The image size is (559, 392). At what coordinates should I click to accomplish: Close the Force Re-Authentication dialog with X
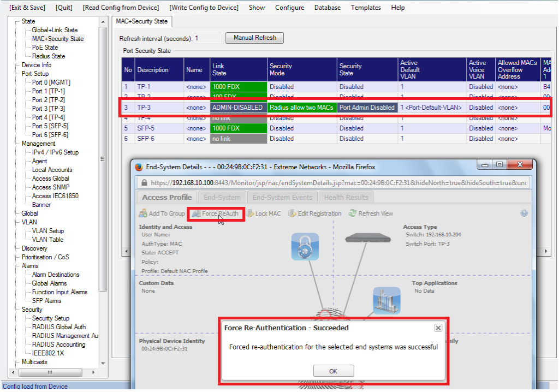click(438, 328)
